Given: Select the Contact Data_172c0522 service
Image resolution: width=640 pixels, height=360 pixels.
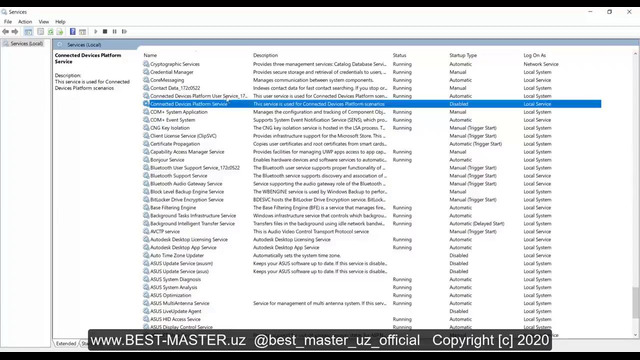Looking at the screenshot, I should point(175,88).
